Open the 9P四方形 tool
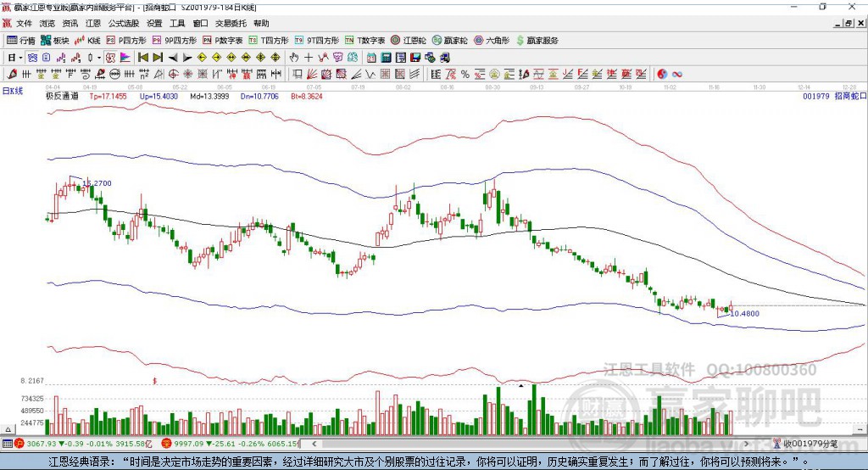Screen dimensions: 868x470 pyautogui.click(x=175, y=41)
